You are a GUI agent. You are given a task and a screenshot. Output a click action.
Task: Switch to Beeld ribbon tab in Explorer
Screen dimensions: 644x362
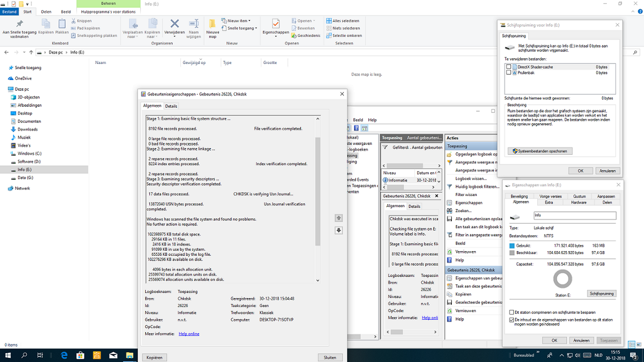pyautogui.click(x=66, y=11)
